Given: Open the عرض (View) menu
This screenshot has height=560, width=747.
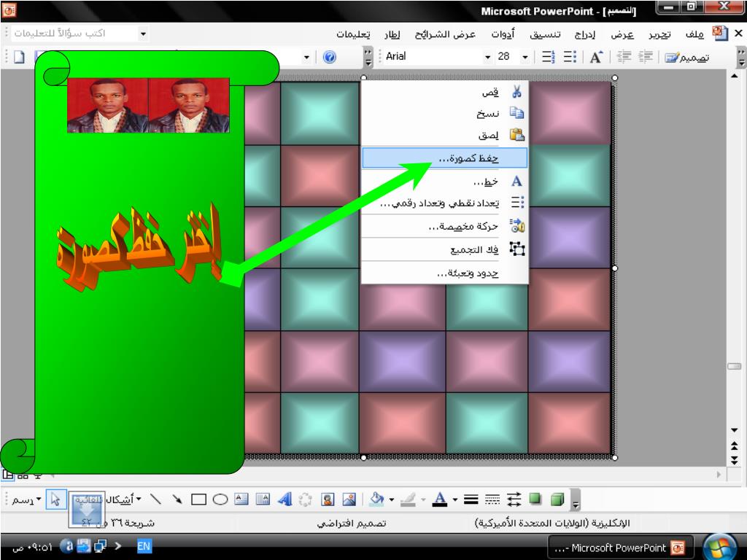Looking at the screenshot, I should point(622,34).
